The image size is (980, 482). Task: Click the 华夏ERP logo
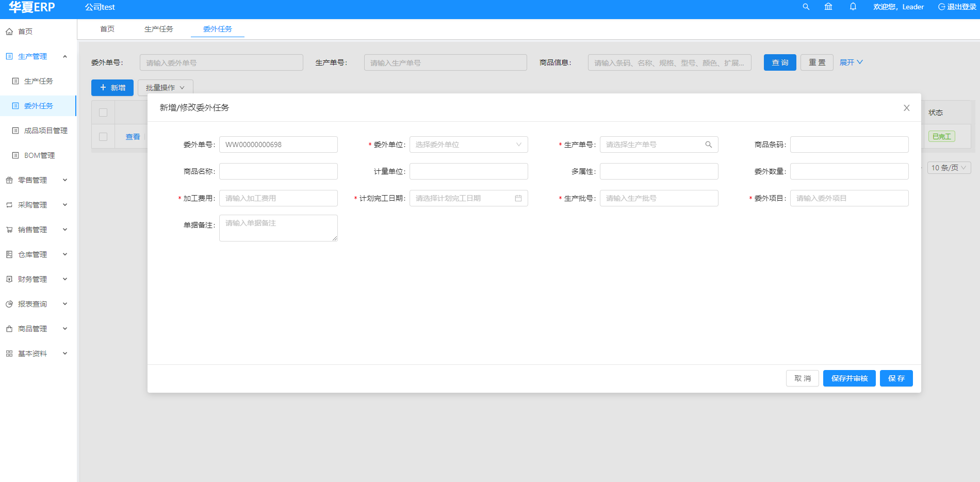[32, 7]
